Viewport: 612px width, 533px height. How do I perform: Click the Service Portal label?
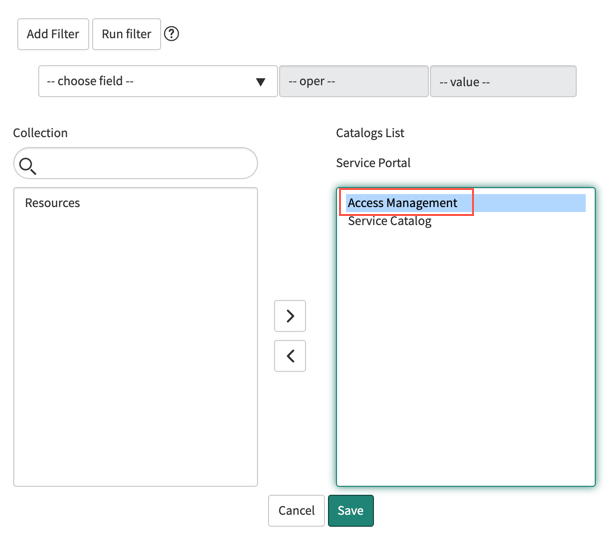[373, 163]
